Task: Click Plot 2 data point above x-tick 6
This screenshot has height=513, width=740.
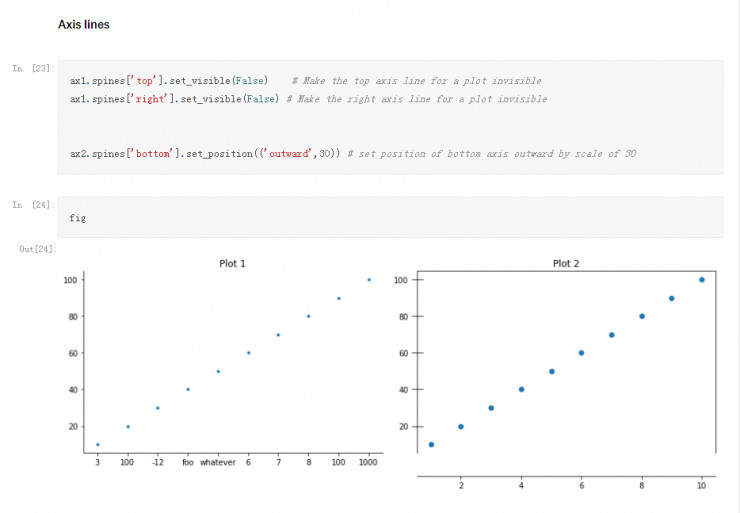Action: 581,353
